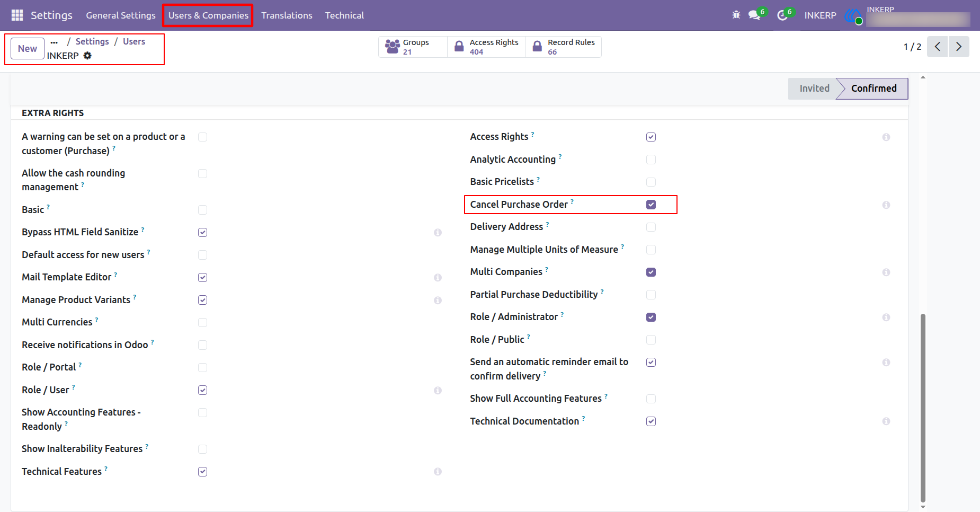Click help tooltip mark beside Technical Documentation
This screenshot has width=980, height=512.
[x=584, y=418]
